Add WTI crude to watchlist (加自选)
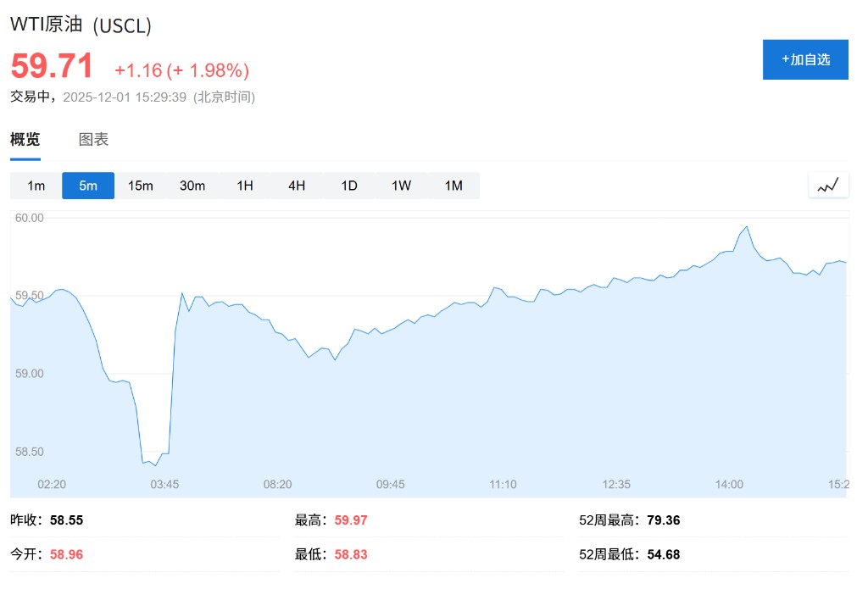868x589 pixels. (805, 59)
